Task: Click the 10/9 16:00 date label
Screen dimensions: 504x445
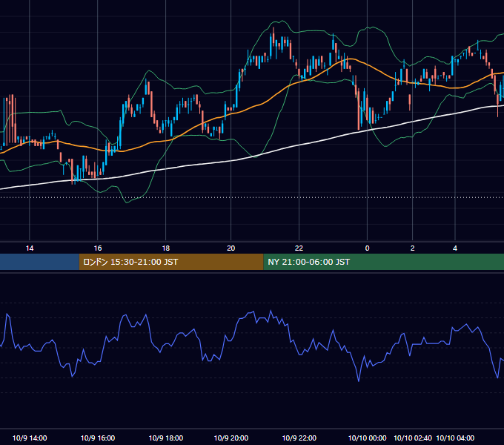Action: [98, 438]
